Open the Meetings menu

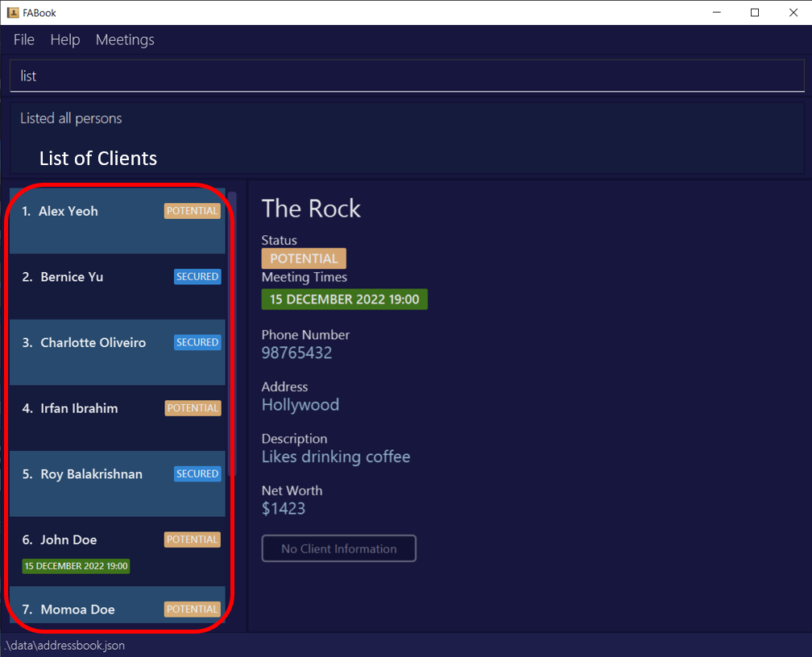point(125,40)
